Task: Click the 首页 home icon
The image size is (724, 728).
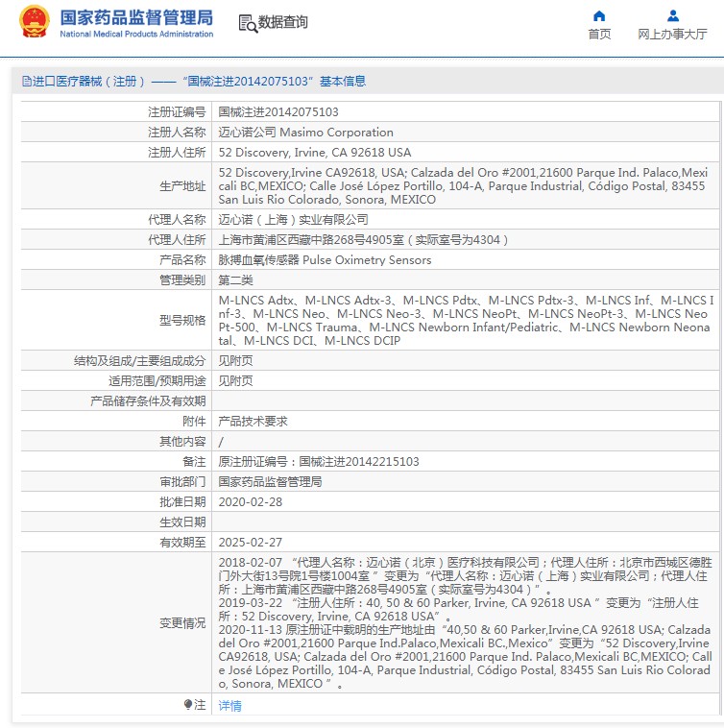Action: tap(599, 16)
